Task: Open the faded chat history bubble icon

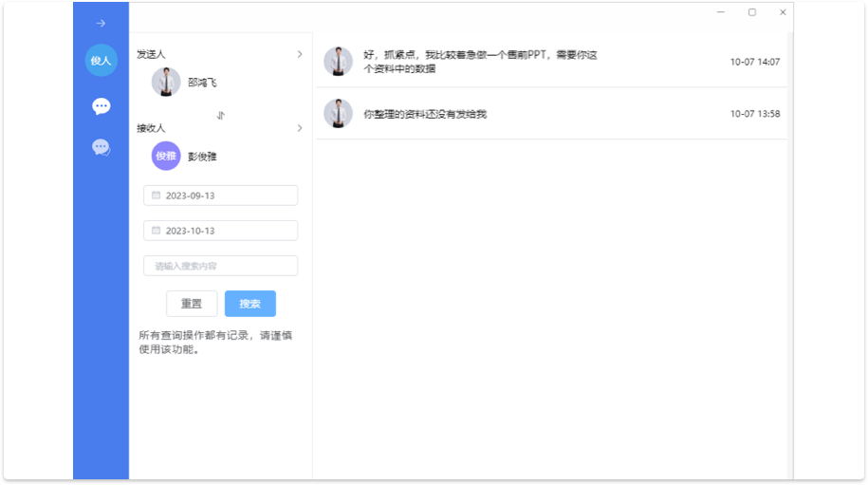Action: point(101,147)
